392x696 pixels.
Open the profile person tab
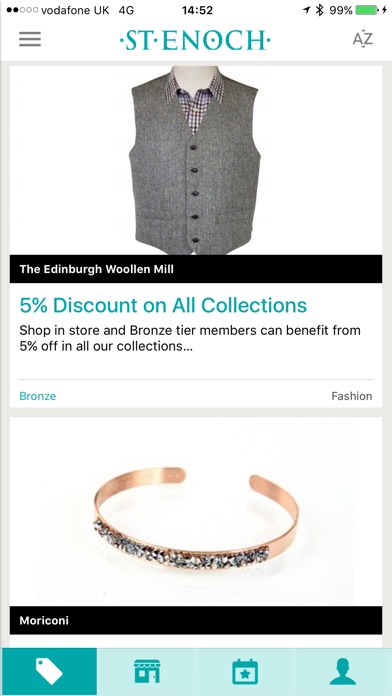coord(343,672)
